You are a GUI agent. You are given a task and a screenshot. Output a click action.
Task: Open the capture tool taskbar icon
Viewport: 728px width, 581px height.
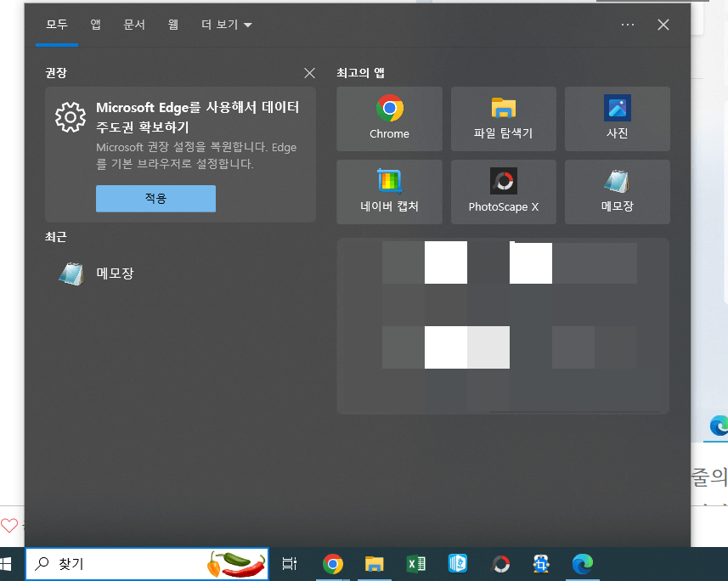[x=541, y=564]
